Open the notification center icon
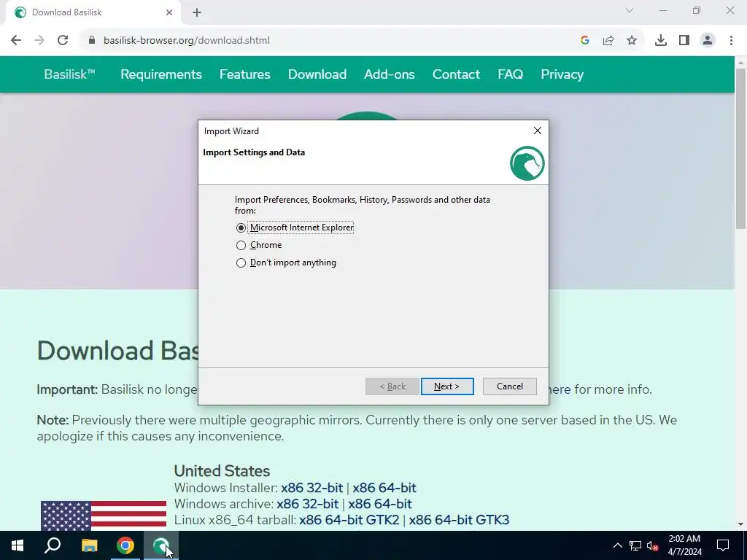Viewport: 747px width, 560px height. point(723,545)
